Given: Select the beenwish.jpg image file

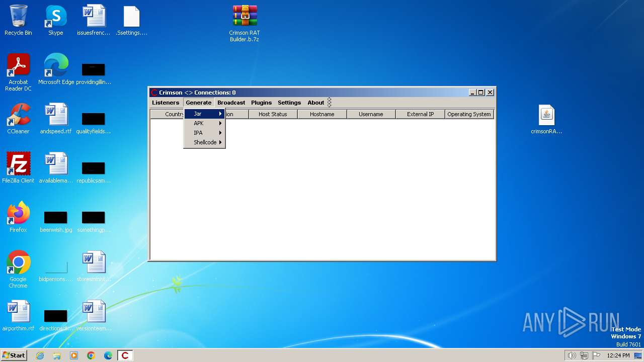Looking at the screenshot, I should coord(56,221).
